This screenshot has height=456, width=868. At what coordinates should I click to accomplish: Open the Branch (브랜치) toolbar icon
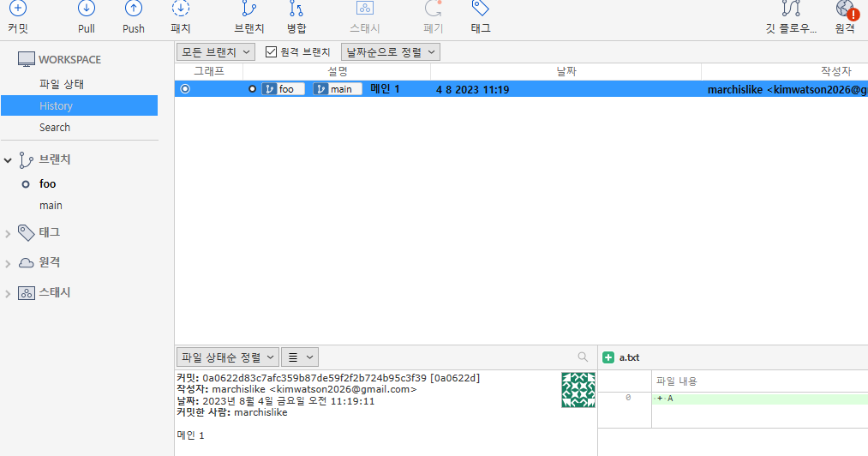[249, 9]
